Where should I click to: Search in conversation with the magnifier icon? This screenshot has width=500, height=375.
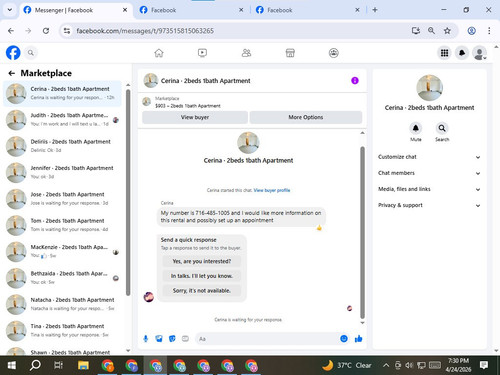442,128
